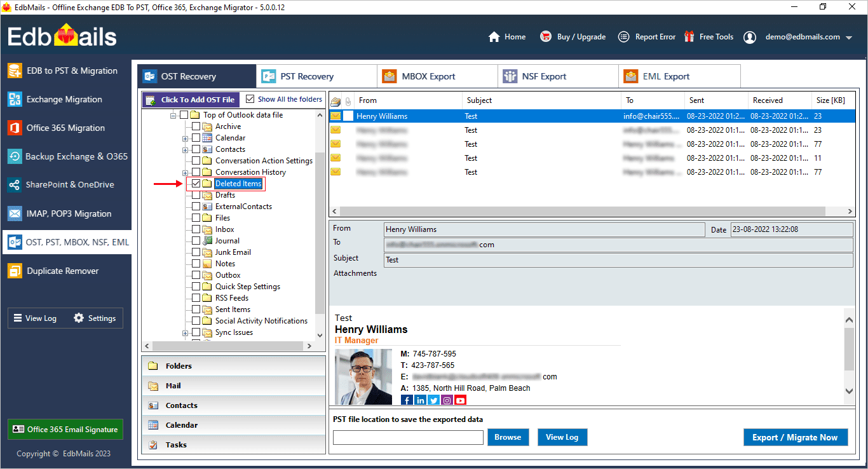This screenshot has height=469, width=868.
Task: Select IMAP, POP3 Migration icon
Action: 15,214
